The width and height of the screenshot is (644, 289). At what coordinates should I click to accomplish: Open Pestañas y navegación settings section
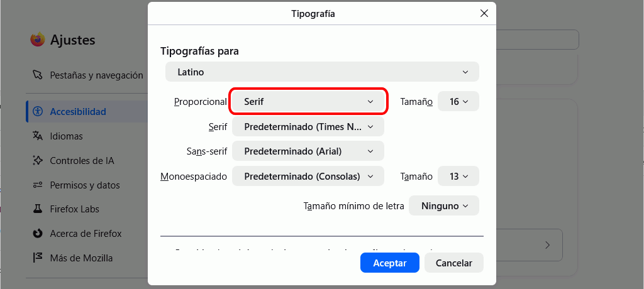tap(87, 75)
